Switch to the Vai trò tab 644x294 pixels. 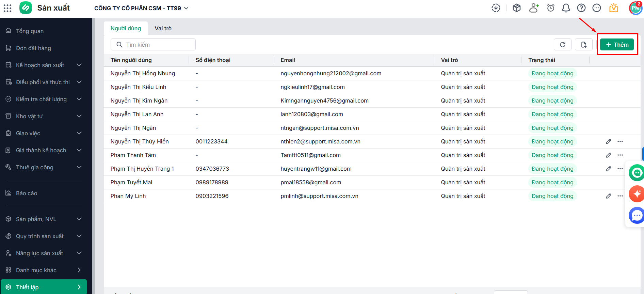pyautogui.click(x=163, y=28)
